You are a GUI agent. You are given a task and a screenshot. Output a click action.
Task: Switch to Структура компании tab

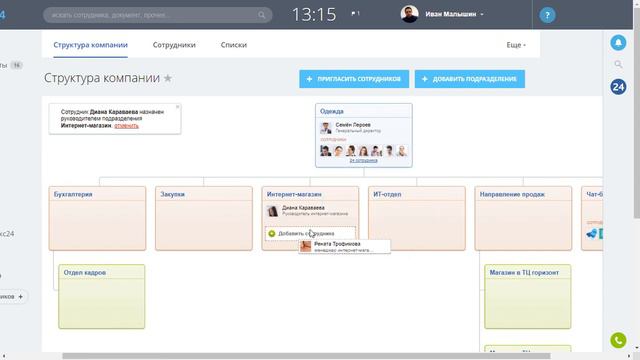tap(91, 45)
